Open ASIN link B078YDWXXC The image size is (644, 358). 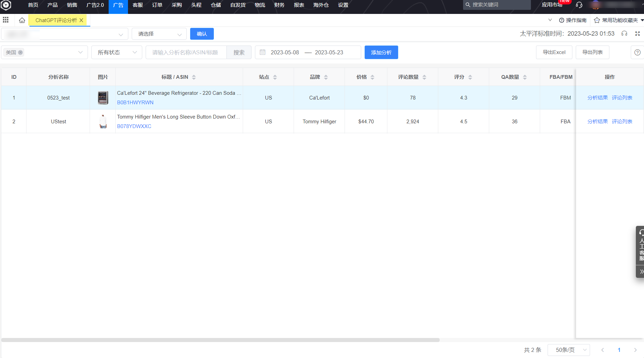(x=134, y=126)
